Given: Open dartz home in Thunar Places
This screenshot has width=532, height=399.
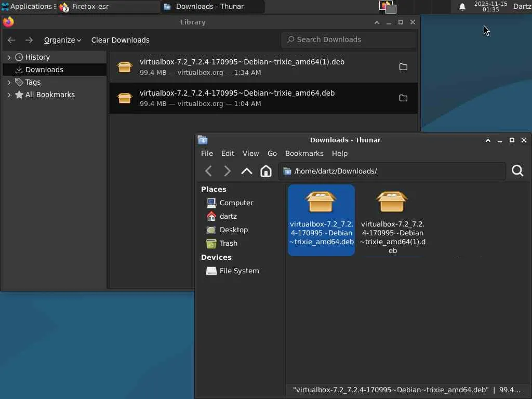Looking at the screenshot, I should [x=221, y=216].
